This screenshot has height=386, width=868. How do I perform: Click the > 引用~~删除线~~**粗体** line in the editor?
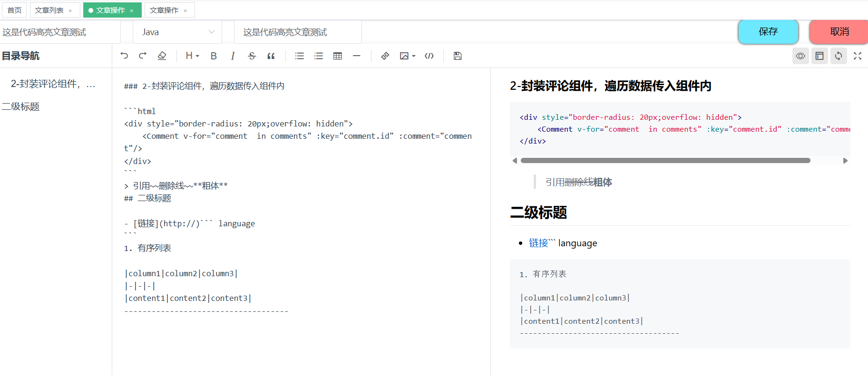click(x=176, y=186)
